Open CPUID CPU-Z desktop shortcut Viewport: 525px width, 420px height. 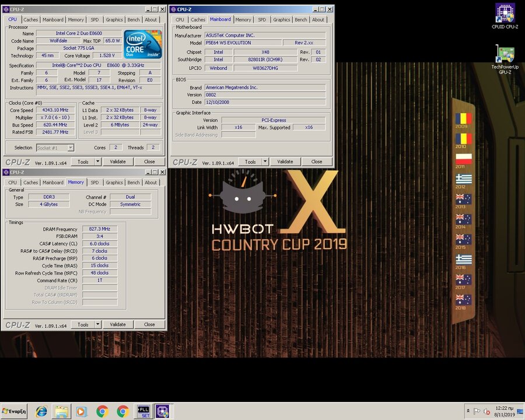tap(505, 15)
